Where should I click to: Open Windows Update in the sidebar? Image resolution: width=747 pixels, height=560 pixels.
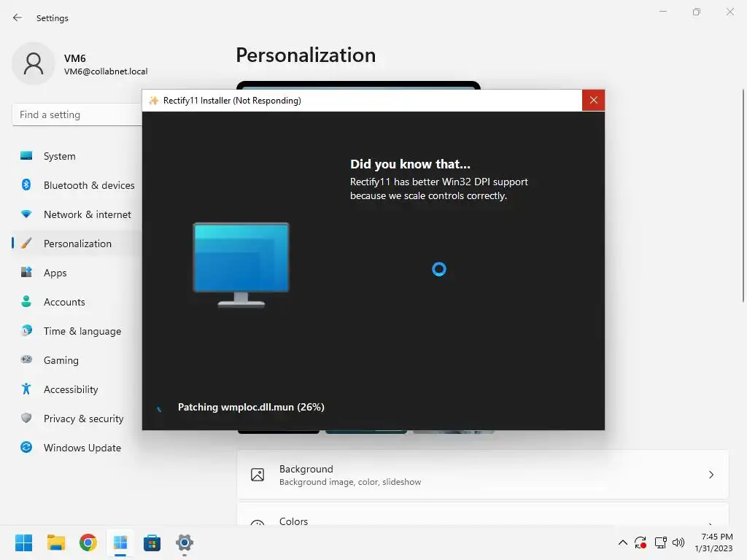pos(76,448)
